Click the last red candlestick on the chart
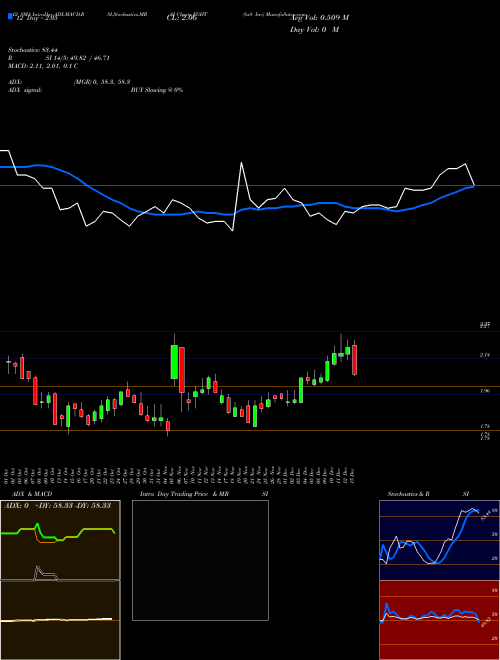This screenshot has width=500, height=660. [x=355, y=360]
